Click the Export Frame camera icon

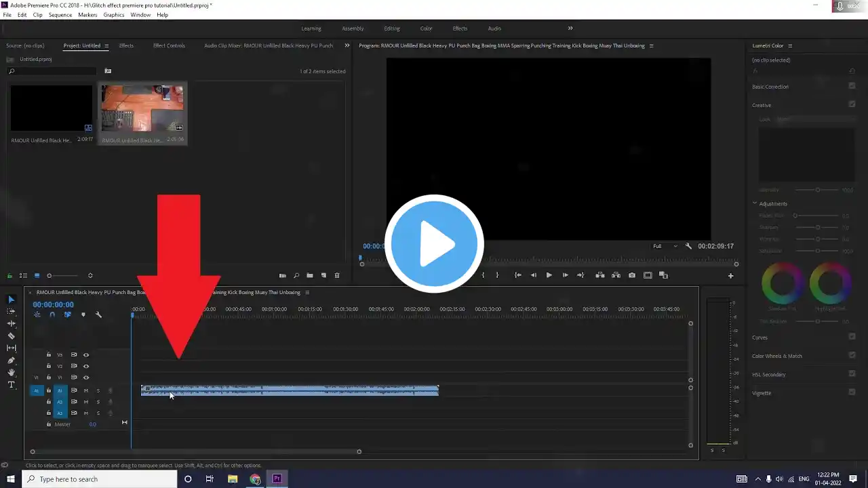[x=632, y=275]
